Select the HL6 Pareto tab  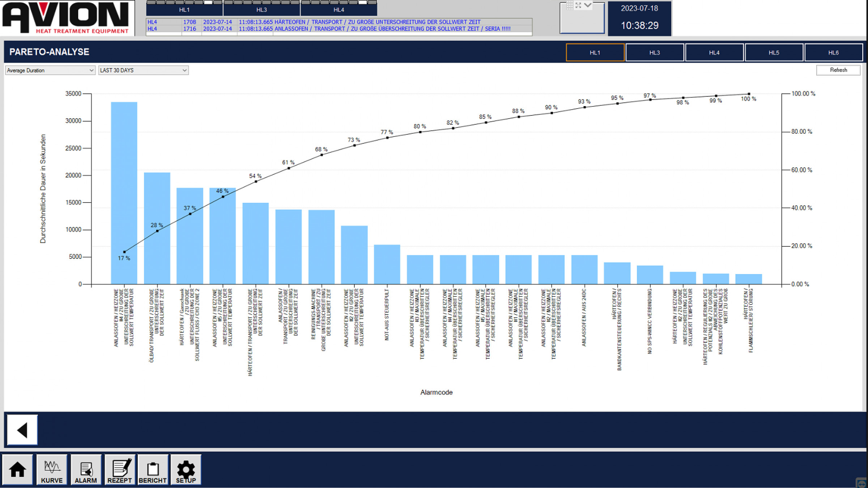tap(833, 52)
